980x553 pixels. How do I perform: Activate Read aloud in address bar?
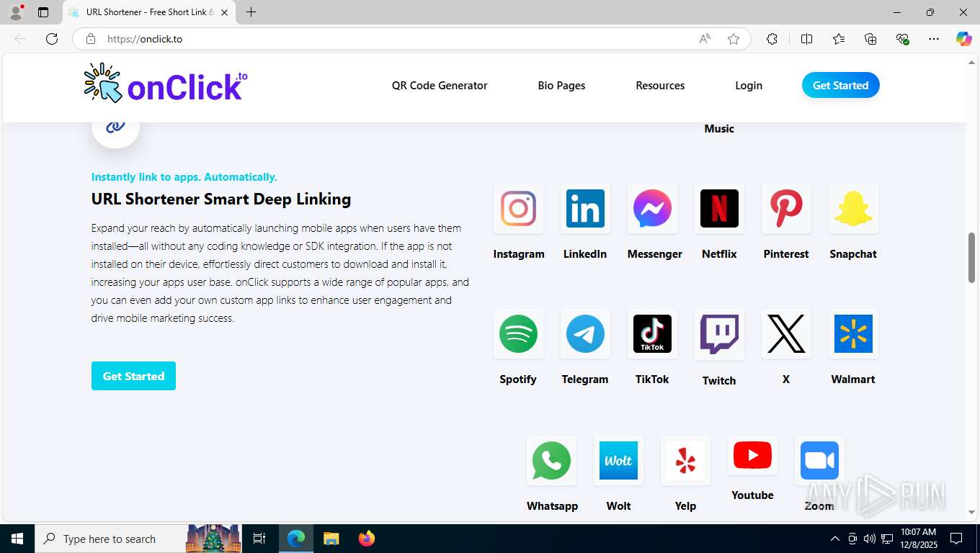(705, 39)
